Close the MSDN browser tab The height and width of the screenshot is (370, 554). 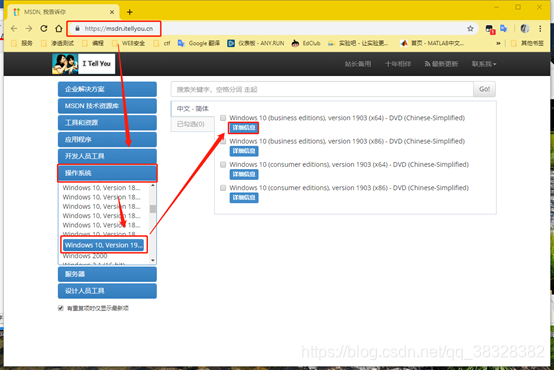pyautogui.click(x=112, y=12)
